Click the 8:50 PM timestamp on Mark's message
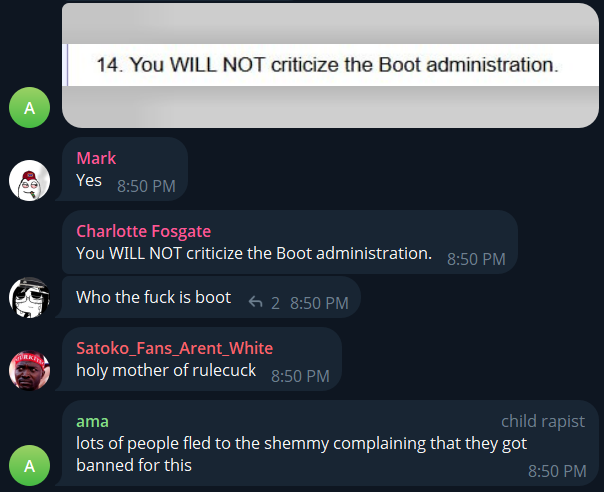604x492 pixels. [146, 186]
